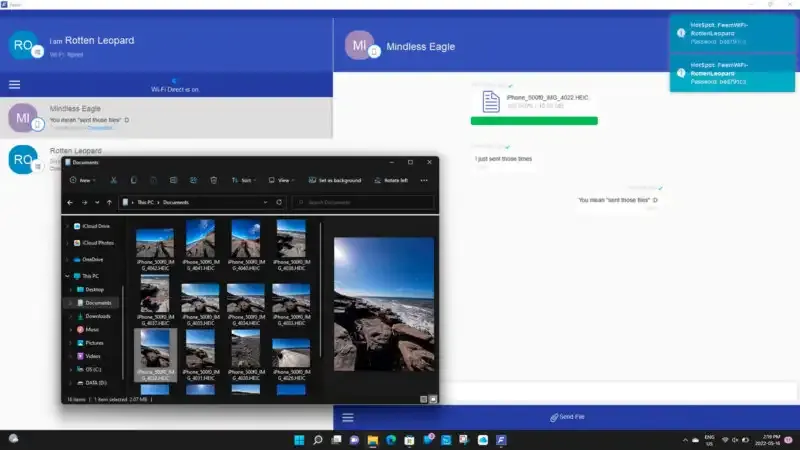Screen dimensions: 800x450
Task: Open the hamburger menu in Feem's left panel
Action: pyautogui.click(x=14, y=85)
